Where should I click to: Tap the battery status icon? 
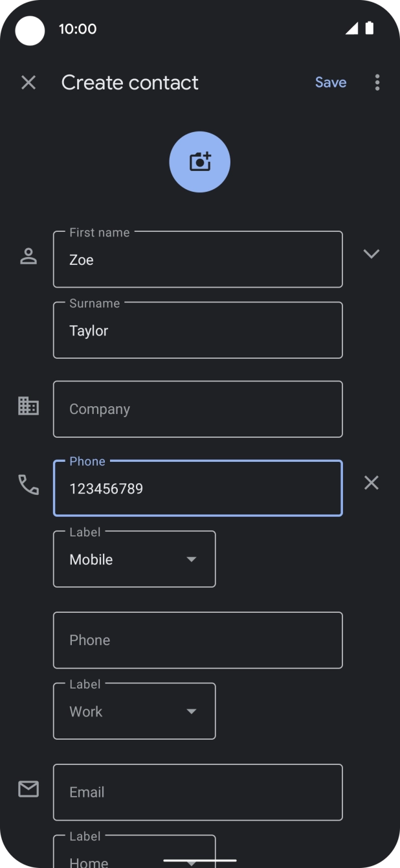click(370, 28)
